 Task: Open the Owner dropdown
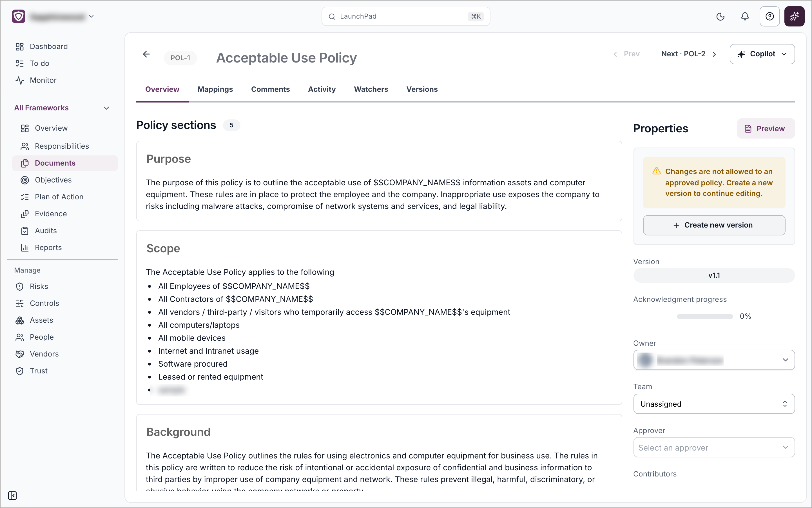coord(714,360)
